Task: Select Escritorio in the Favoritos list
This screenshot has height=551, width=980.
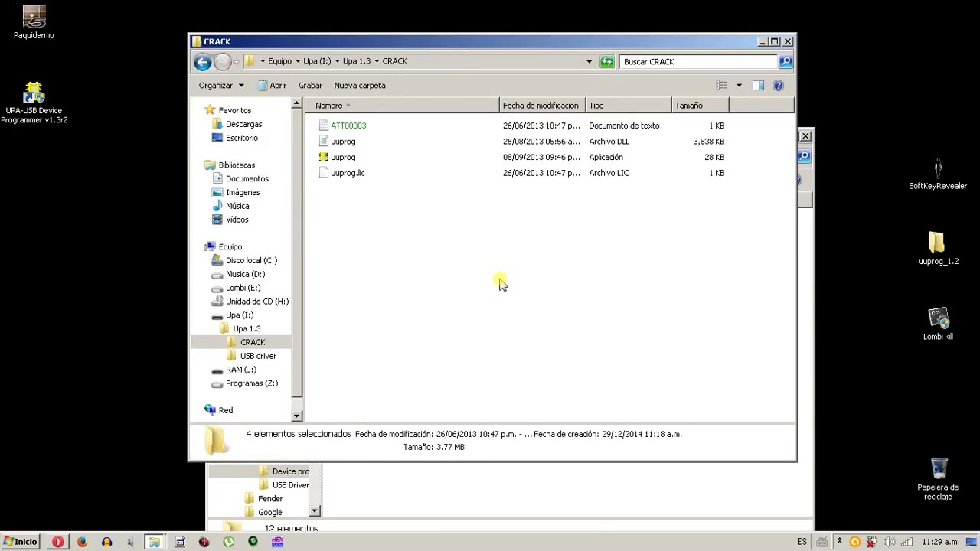Action: [241, 138]
